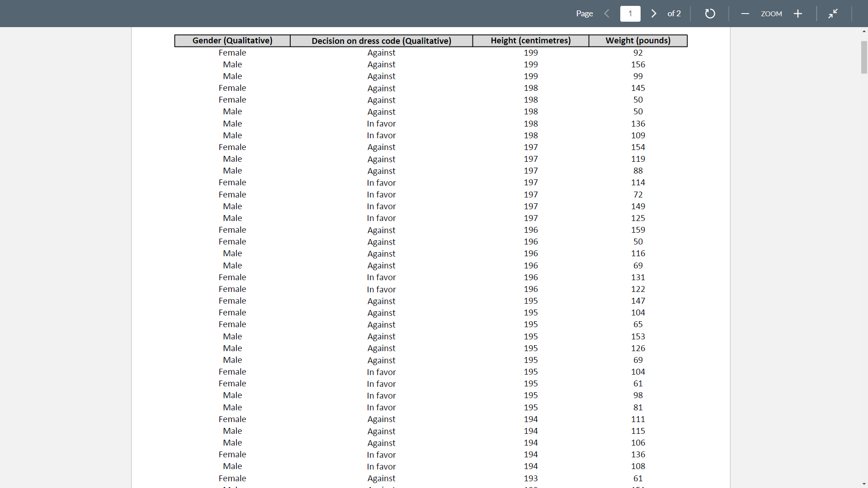This screenshot has width=868, height=488.
Task: Click the ZOOM label in toolbar
Action: [771, 14]
